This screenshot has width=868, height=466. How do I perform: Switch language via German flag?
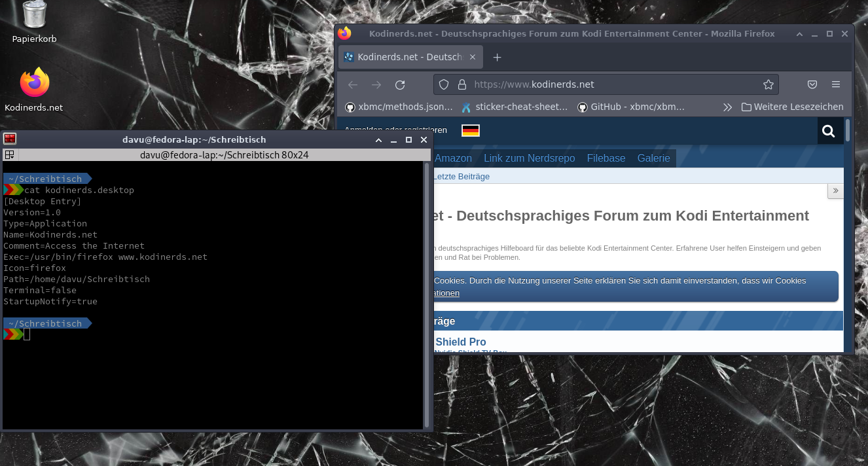471,130
